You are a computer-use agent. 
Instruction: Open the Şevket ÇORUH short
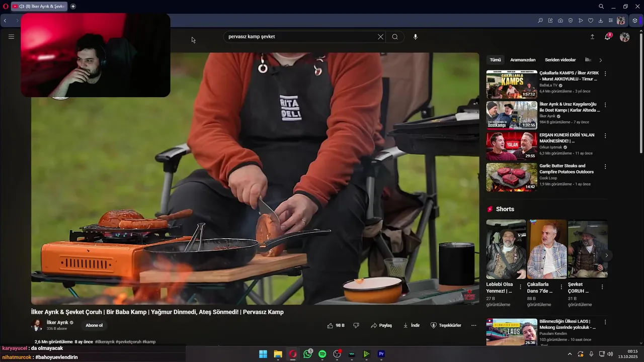coord(588,249)
